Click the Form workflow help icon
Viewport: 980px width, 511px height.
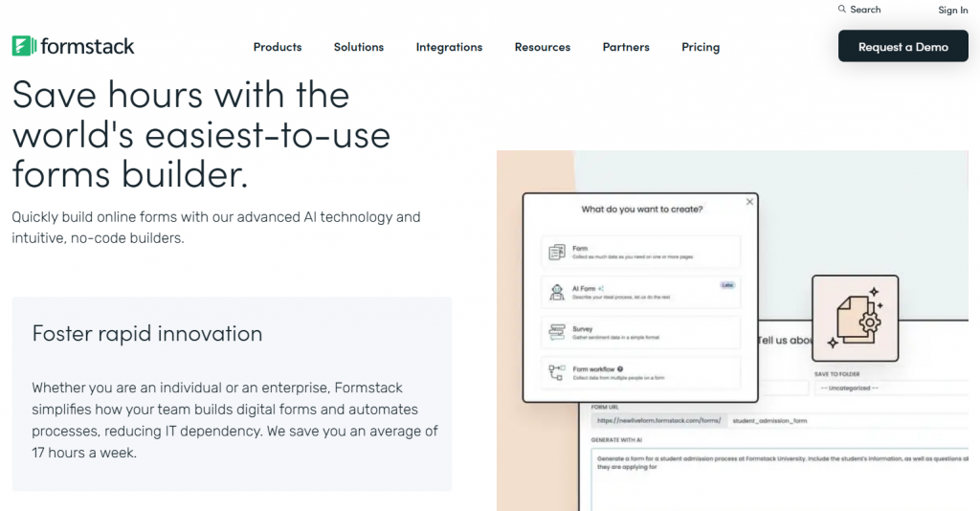coord(620,368)
